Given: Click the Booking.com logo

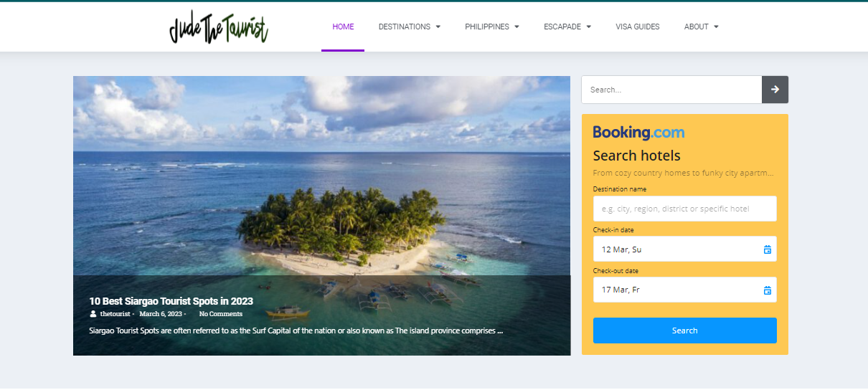Looking at the screenshot, I should tap(638, 133).
